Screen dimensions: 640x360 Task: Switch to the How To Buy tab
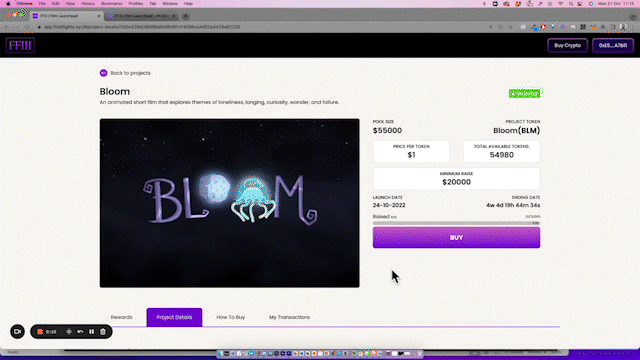tap(231, 317)
